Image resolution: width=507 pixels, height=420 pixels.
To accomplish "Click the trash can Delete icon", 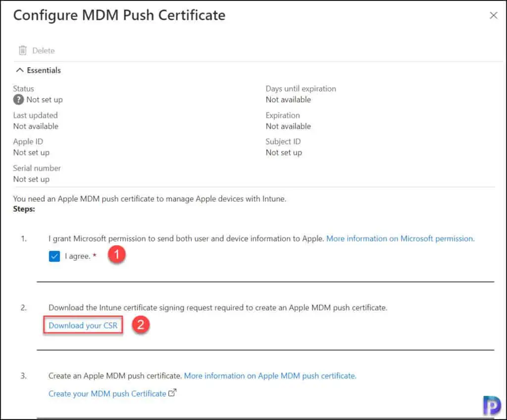I will coord(23,50).
